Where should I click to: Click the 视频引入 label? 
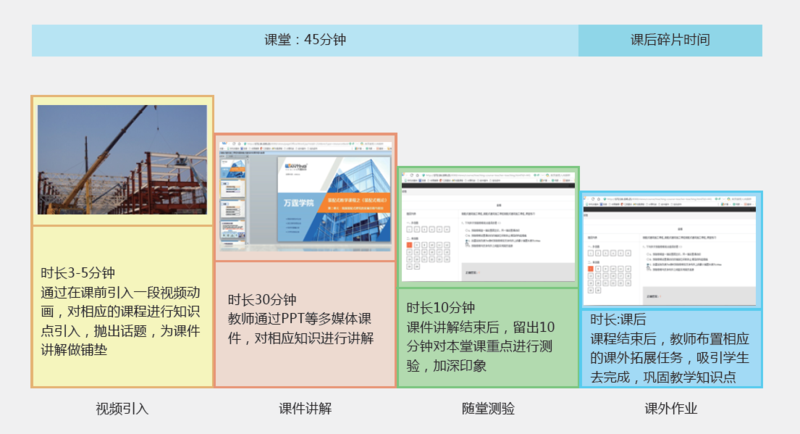click(122, 409)
